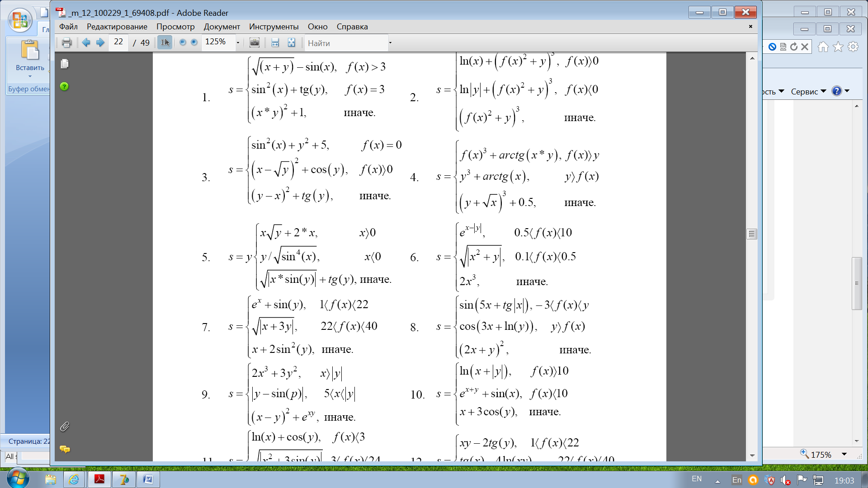Open the Инструменты menu

[x=274, y=27]
